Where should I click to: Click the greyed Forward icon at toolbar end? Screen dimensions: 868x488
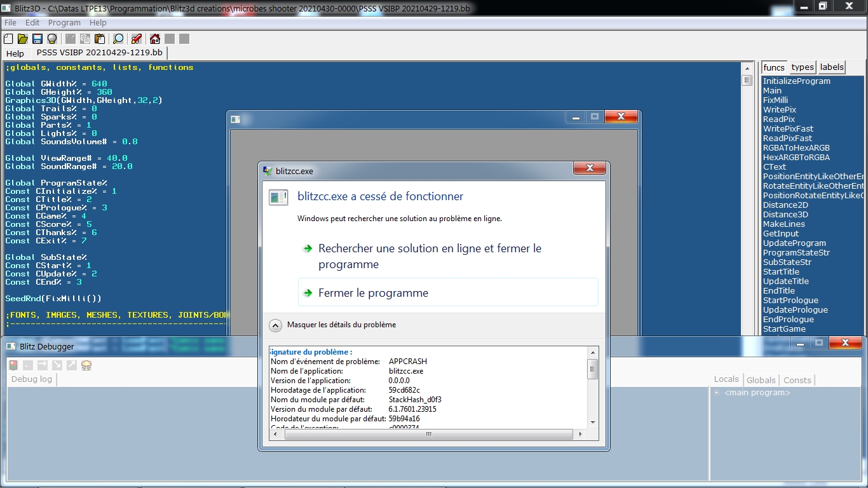click(184, 39)
